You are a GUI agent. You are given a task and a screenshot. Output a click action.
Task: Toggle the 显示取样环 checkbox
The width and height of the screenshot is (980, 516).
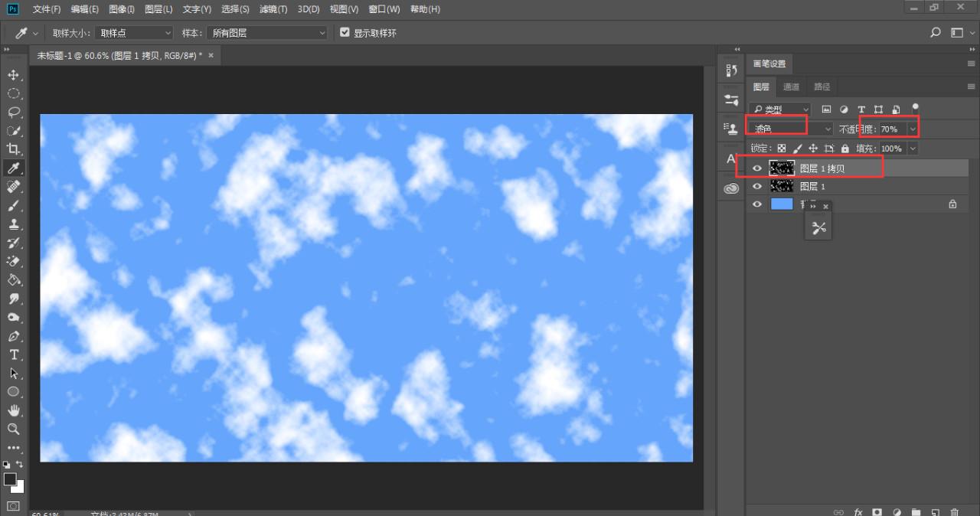pyautogui.click(x=345, y=33)
